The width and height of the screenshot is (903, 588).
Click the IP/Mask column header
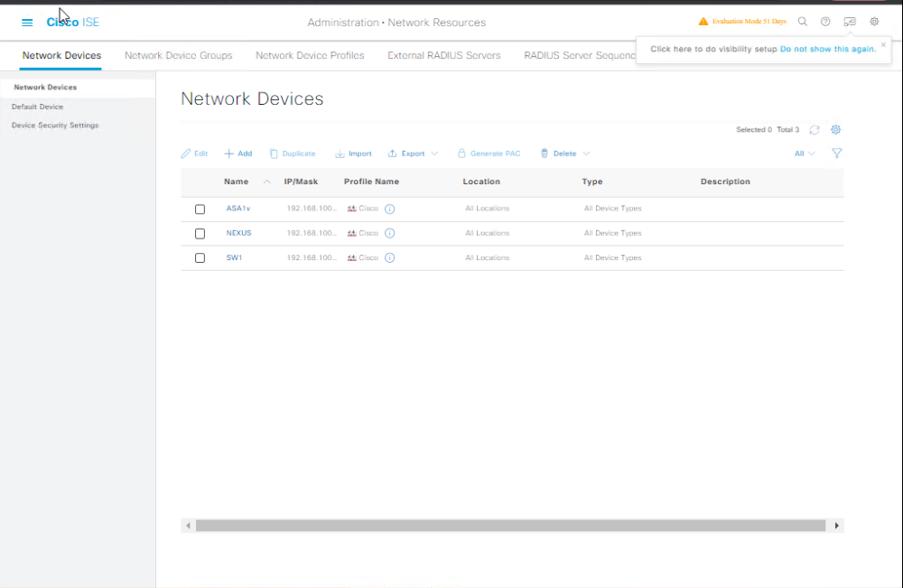(x=302, y=182)
